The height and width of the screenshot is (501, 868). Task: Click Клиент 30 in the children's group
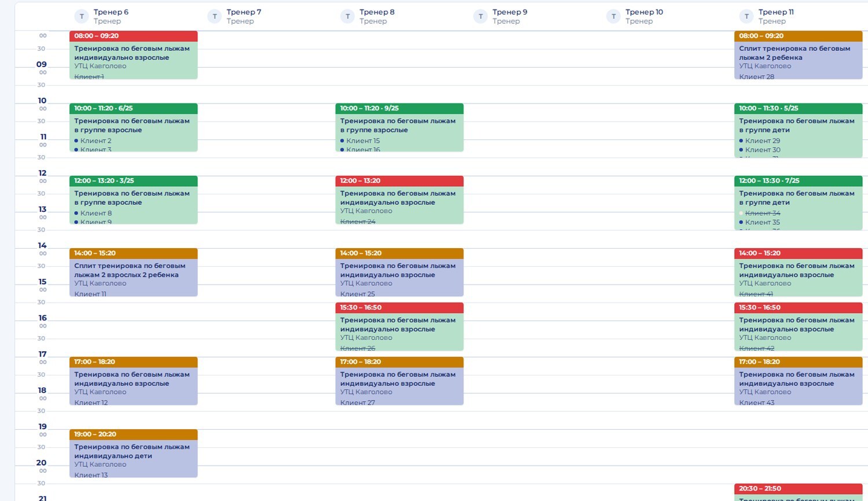[763, 150]
